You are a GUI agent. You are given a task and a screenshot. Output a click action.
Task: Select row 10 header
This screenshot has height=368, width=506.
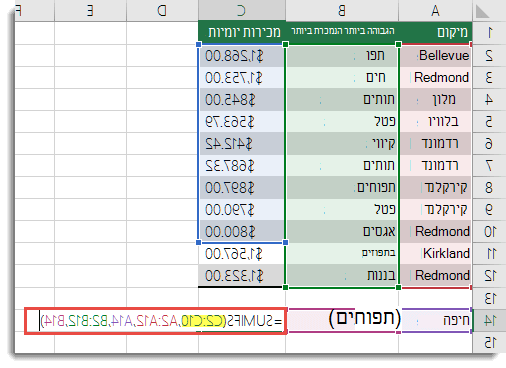tap(489, 231)
